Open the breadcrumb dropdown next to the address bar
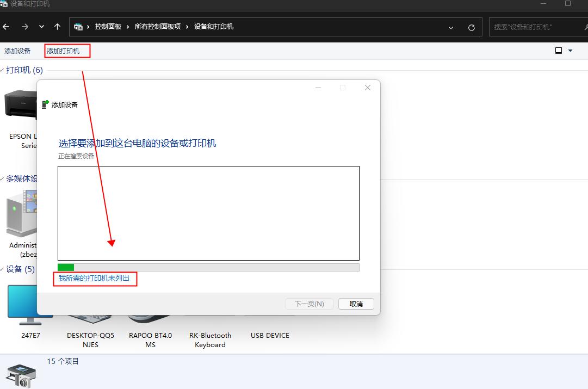588x389 pixels. coord(450,27)
